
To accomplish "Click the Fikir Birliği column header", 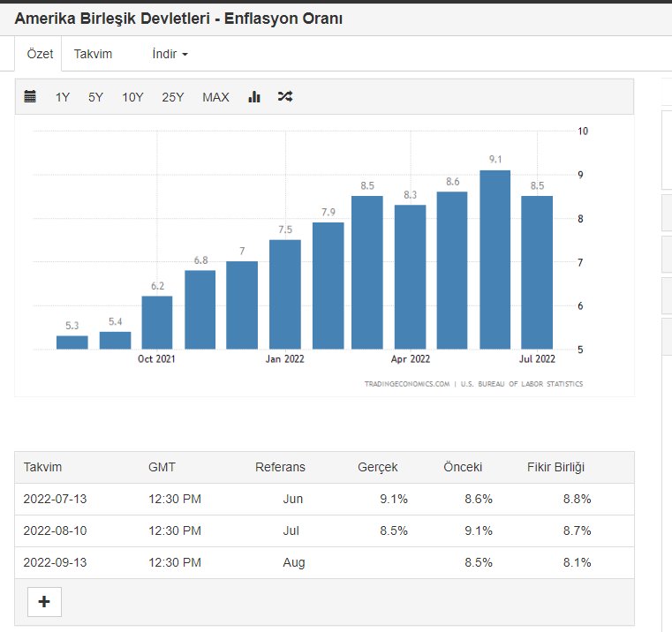I will [x=555, y=467].
